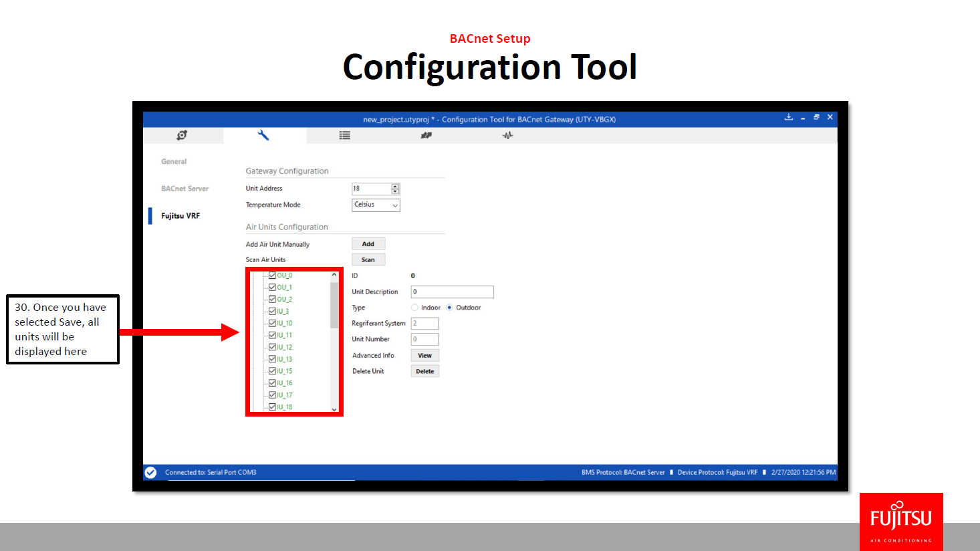Click inside the Unit Address field

pyautogui.click(x=372, y=189)
